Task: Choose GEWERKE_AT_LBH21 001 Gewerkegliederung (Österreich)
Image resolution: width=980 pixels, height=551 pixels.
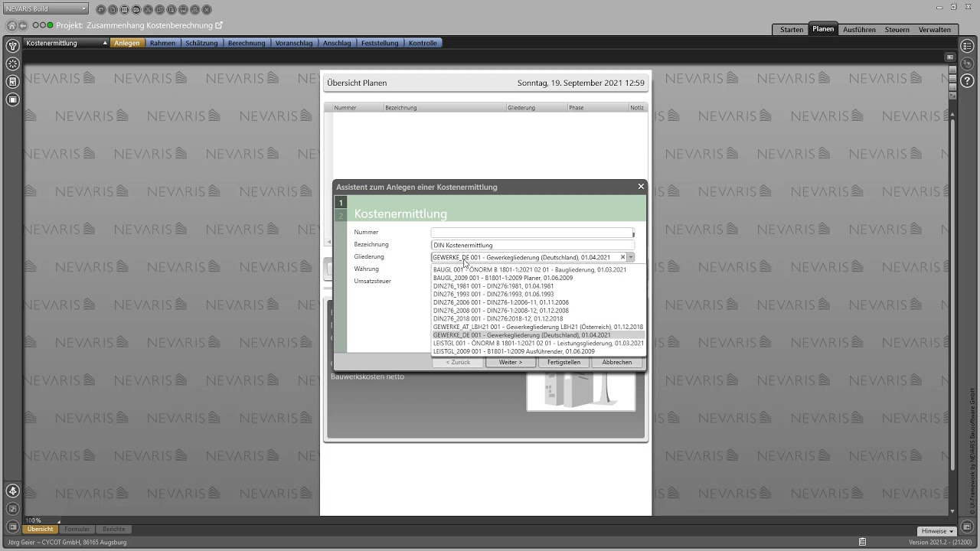Action: [x=538, y=327]
